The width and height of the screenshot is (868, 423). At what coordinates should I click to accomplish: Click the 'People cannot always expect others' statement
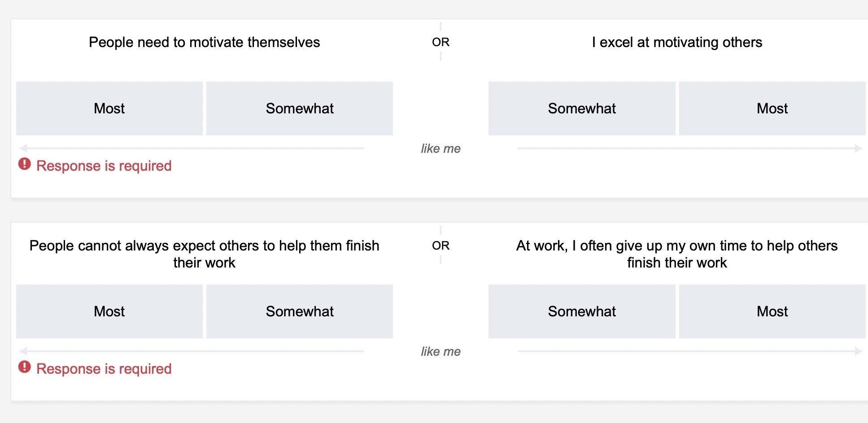coord(204,254)
